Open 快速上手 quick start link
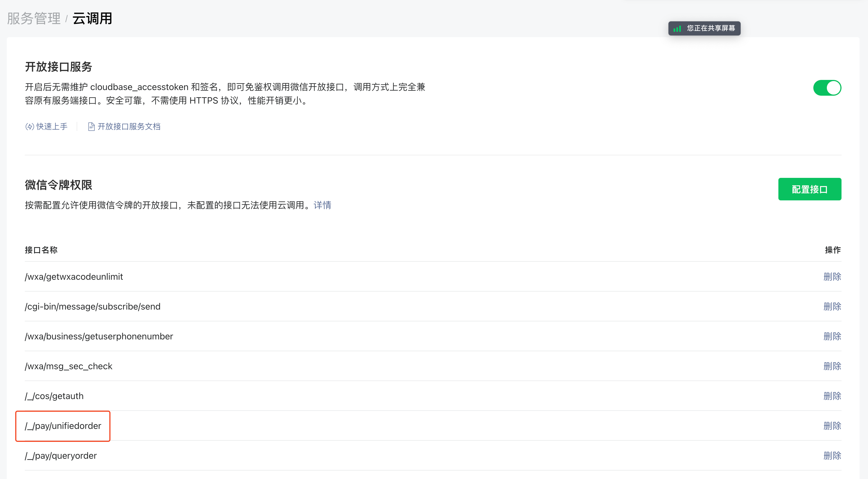The width and height of the screenshot is (868, 479). 52,127
